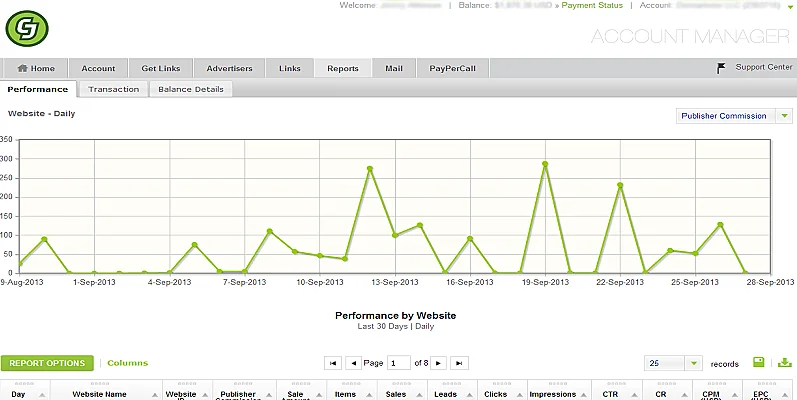The height and width of the screenshot is (400, 797).
Task: Click the green CJ logo
Action: [27, 28]
